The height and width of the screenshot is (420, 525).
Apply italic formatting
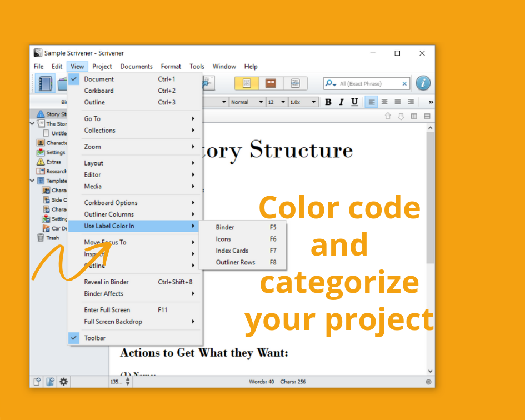[x=341, y=102]
